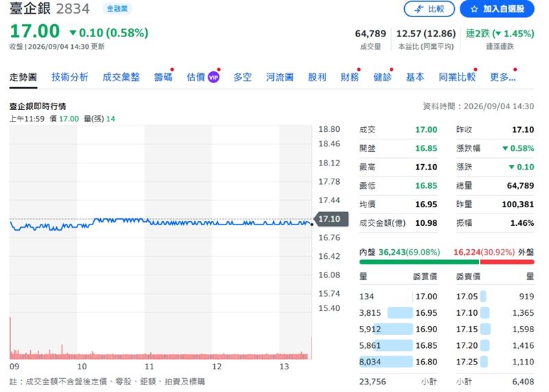Open the 基本 tab
Viewport: 549px width, 392px height.
coord(415,77)
